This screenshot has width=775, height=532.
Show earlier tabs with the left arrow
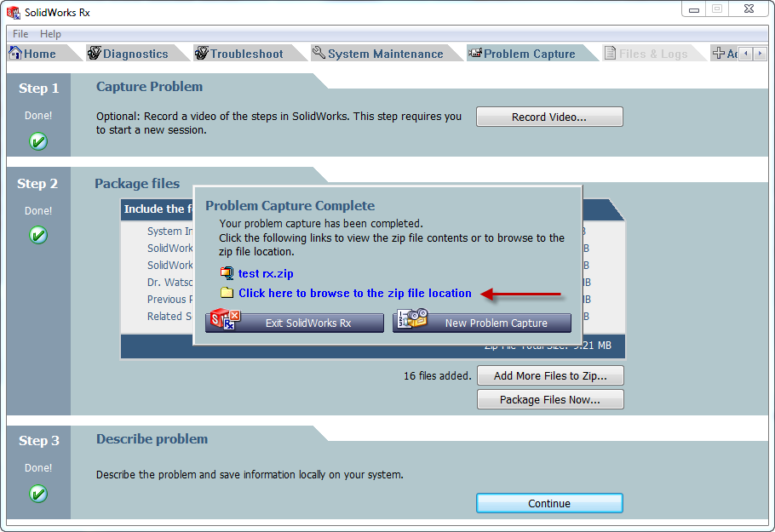pyautogui.click(x=746, y=54)
